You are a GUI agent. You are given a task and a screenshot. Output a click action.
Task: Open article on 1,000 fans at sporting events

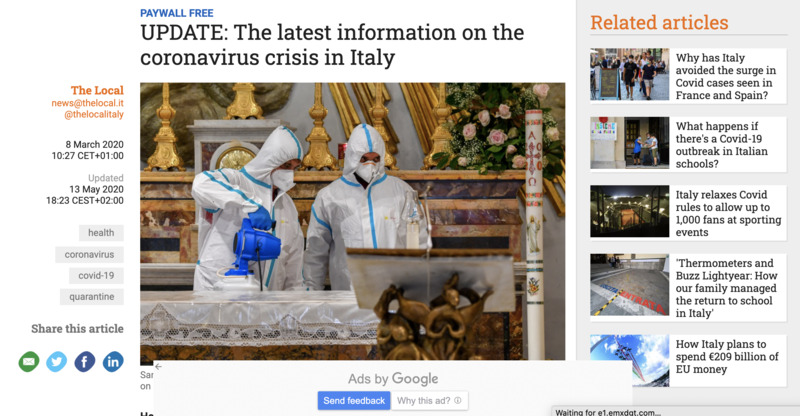[x=728, y=213]
